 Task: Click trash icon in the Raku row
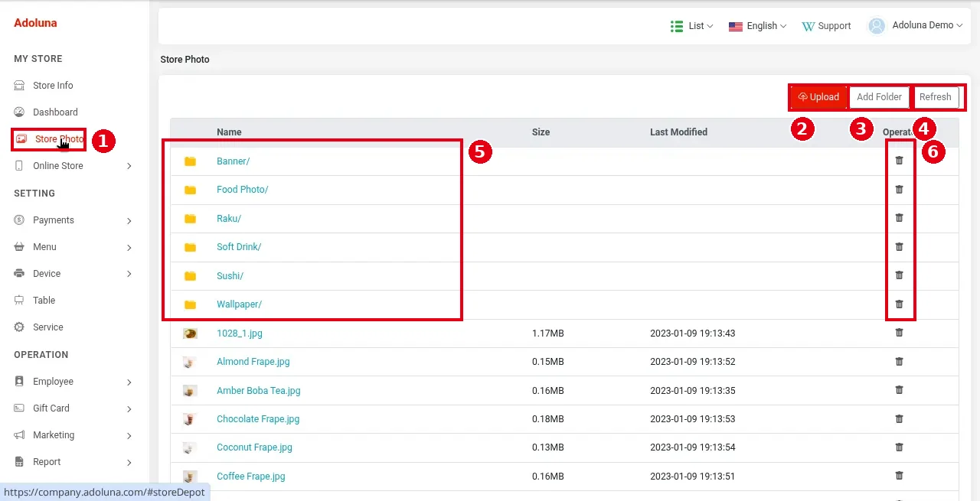coord(900,218)
